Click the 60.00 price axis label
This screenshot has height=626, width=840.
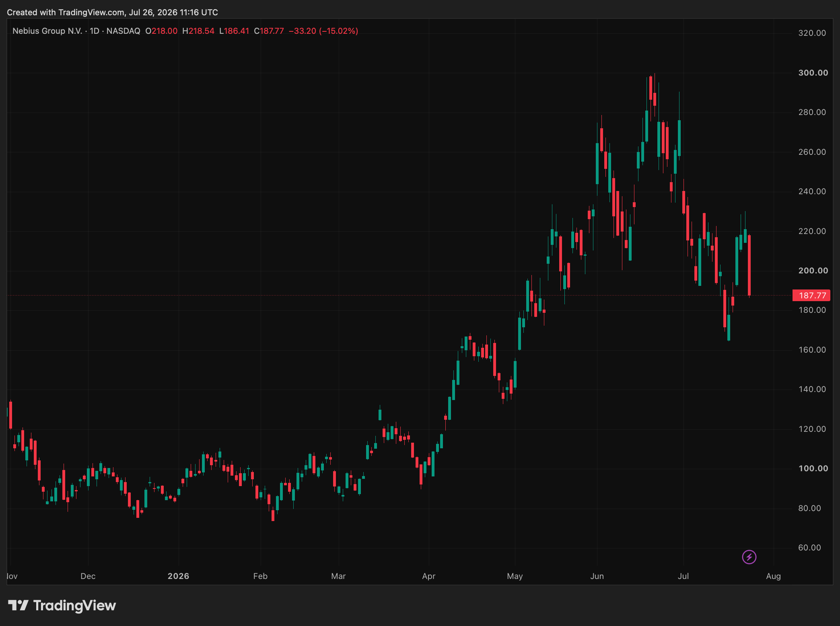pos(809,548)
